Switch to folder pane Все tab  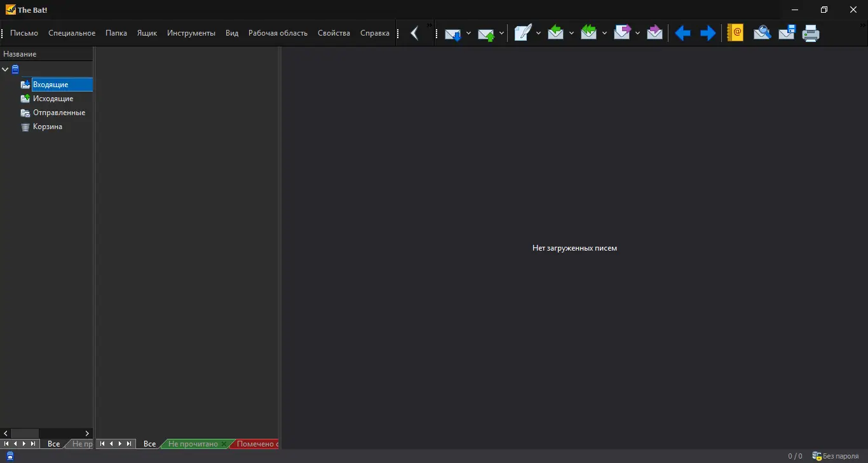click(53, 444)
